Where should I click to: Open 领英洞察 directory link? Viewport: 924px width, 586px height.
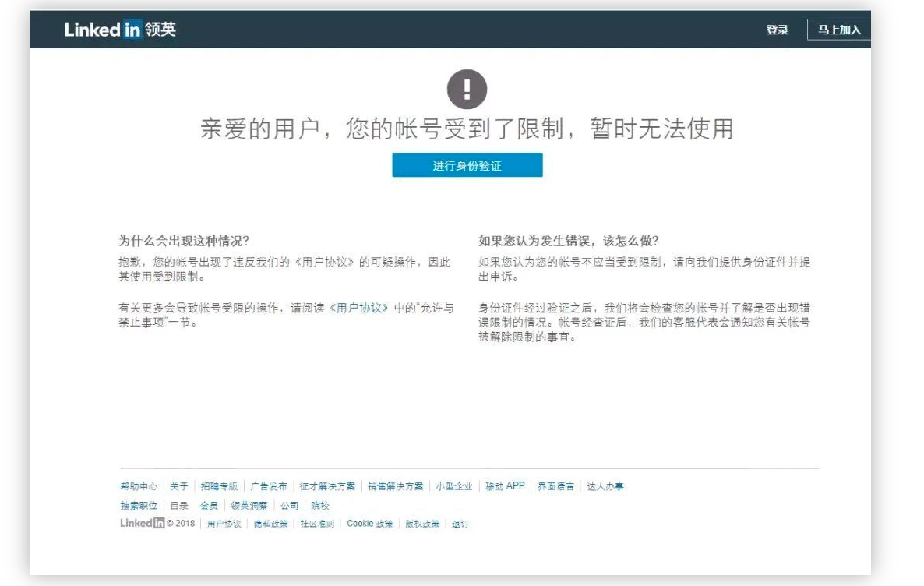tap(249, 506)
